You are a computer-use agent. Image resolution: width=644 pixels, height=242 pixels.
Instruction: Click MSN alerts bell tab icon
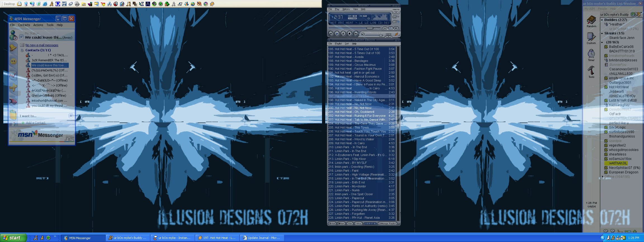13,48
